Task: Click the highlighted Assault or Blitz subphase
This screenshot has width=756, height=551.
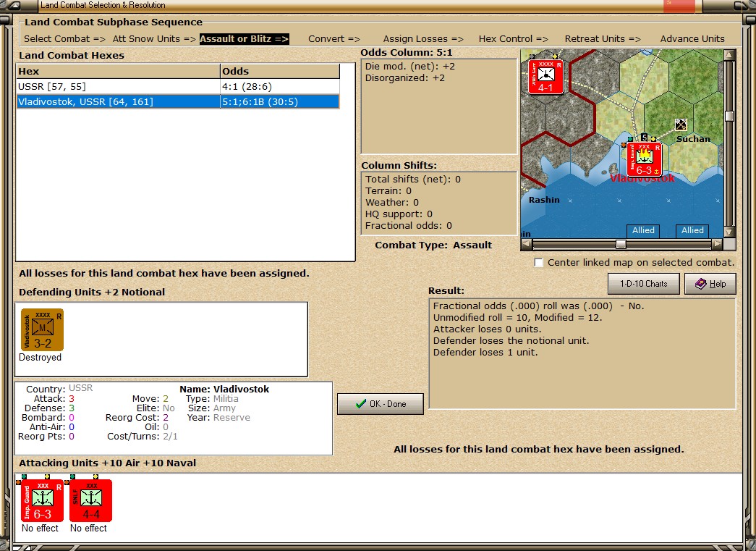Action: [245, 38]
